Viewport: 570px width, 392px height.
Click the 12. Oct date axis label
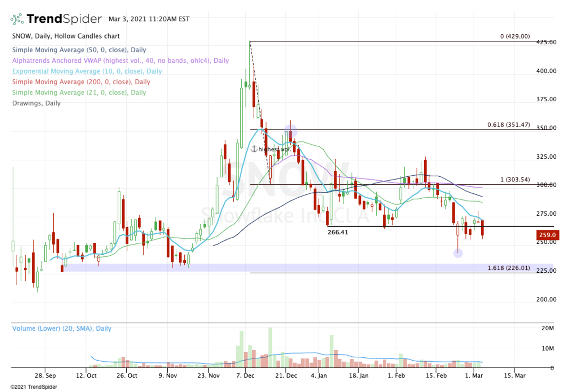point(87,375)
